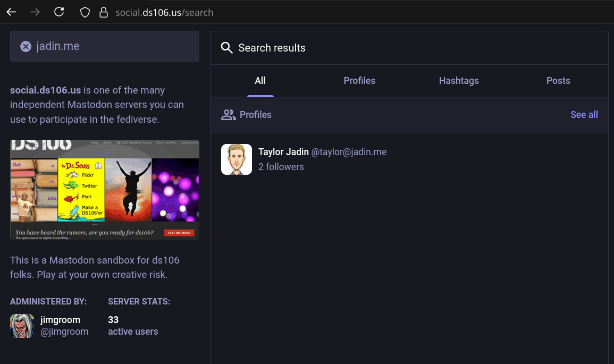614x364 pixels.
Task: Open Taylor Jadin's avatar picture
Action: coord(237,159)
